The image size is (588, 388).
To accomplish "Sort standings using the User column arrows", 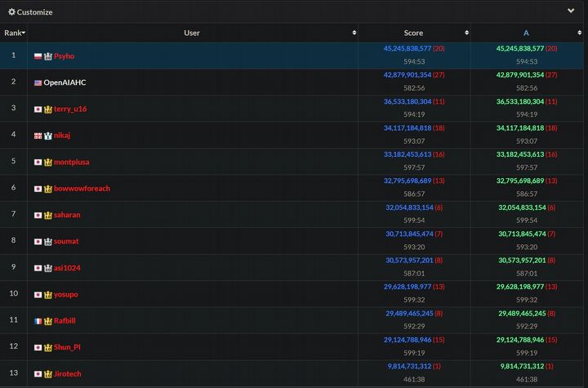I will coord(354,33).
